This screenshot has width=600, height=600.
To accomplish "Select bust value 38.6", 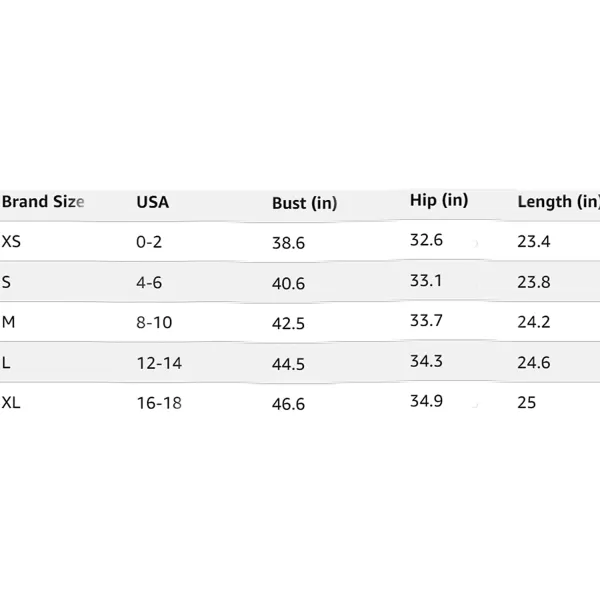I will point(288,243).
